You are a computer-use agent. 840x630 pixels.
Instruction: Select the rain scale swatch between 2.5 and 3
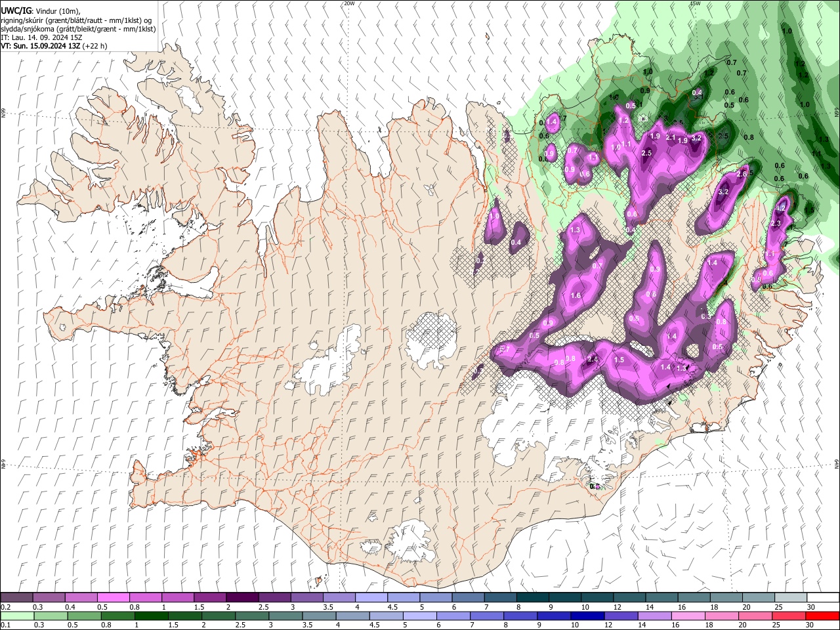[251, 616]
